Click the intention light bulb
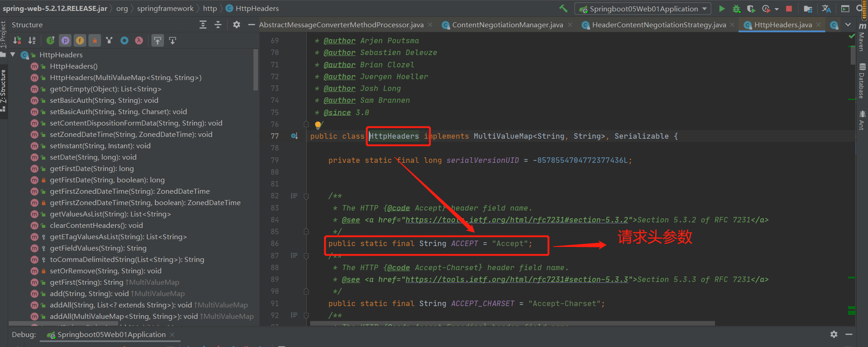Screen dimensions: 868x347 click(318, 125)
